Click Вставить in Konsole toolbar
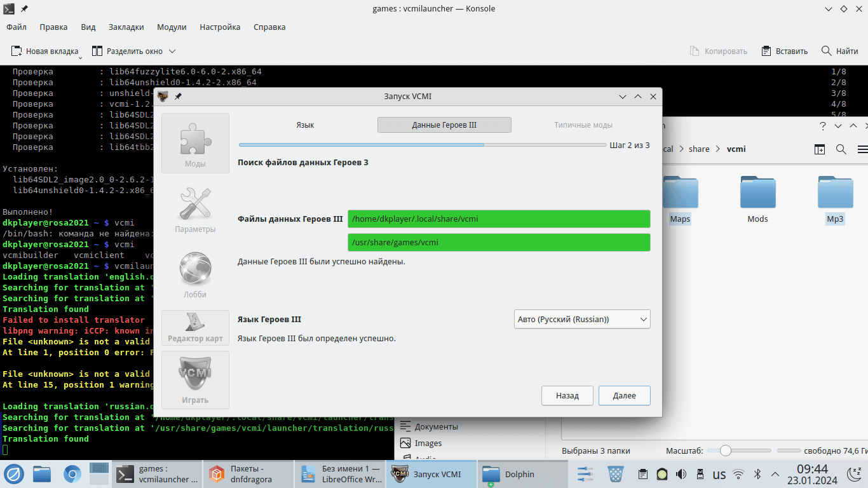The width and height of the screenshot is (868, 488). (x=784, y=51)
